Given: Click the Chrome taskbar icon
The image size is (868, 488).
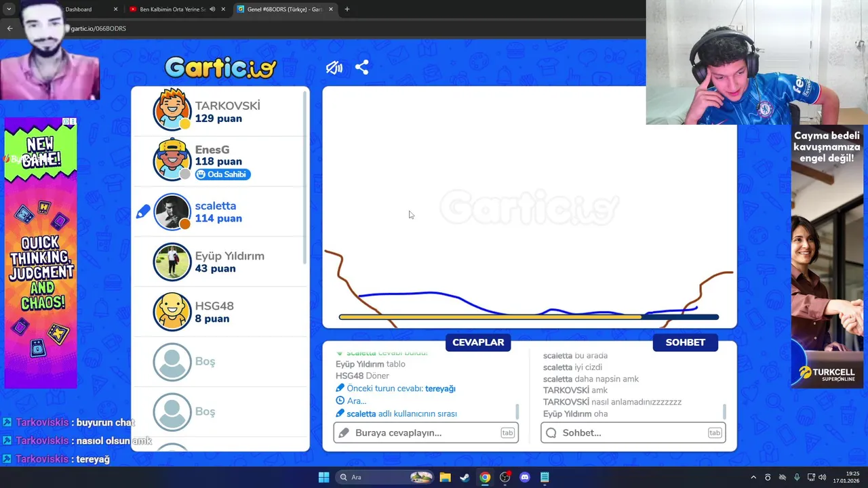Looking at the screenshot, I should pos(485,477).
